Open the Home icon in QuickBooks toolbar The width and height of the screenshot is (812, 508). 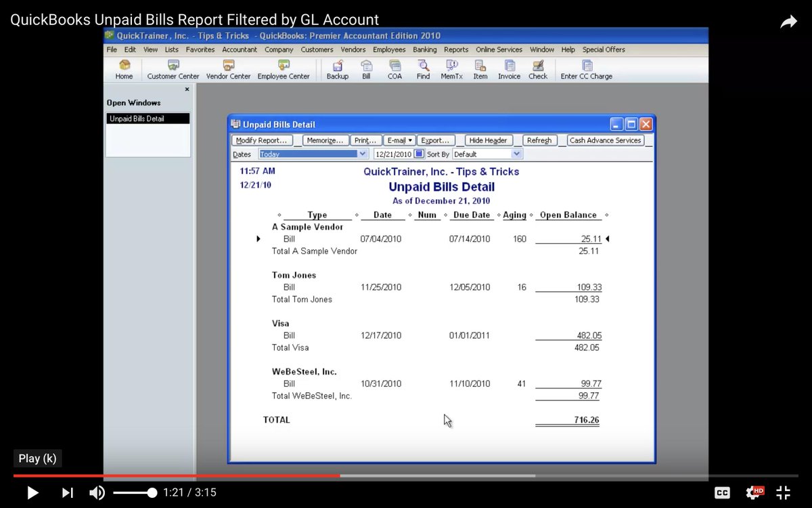124,70
